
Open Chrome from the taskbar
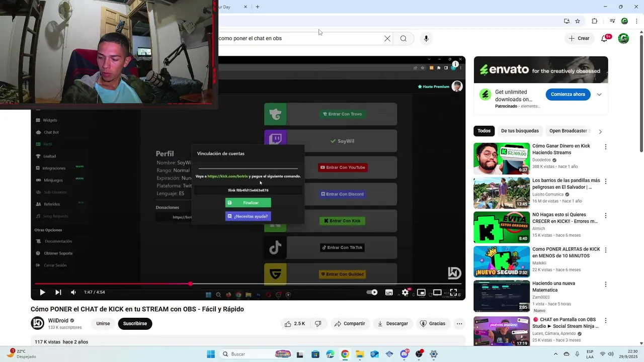click(345, 354)
